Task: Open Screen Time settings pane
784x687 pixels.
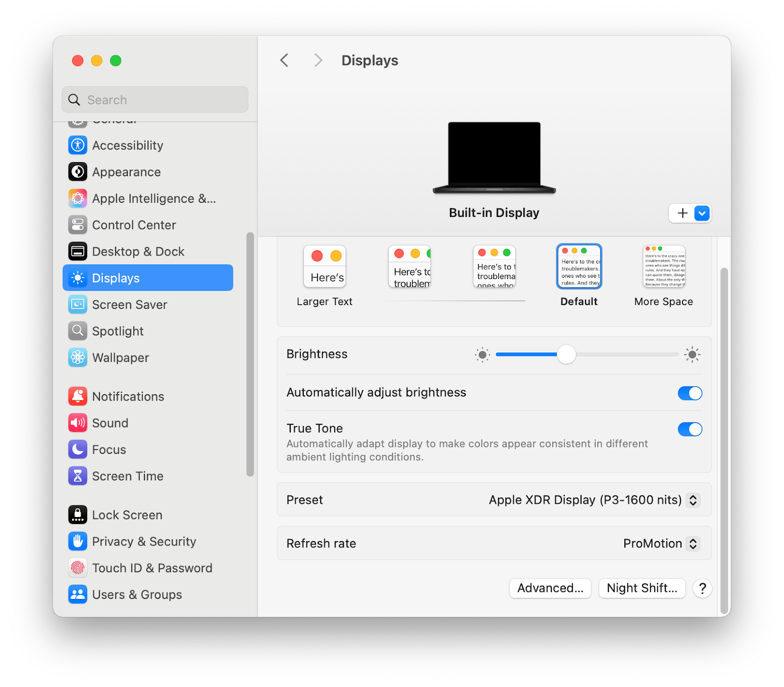Action: [x=148, y=476]
